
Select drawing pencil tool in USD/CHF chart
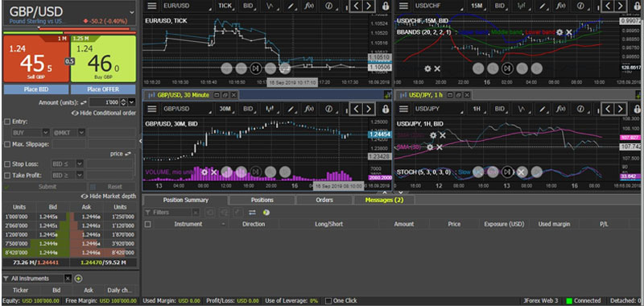coord(543,6)
